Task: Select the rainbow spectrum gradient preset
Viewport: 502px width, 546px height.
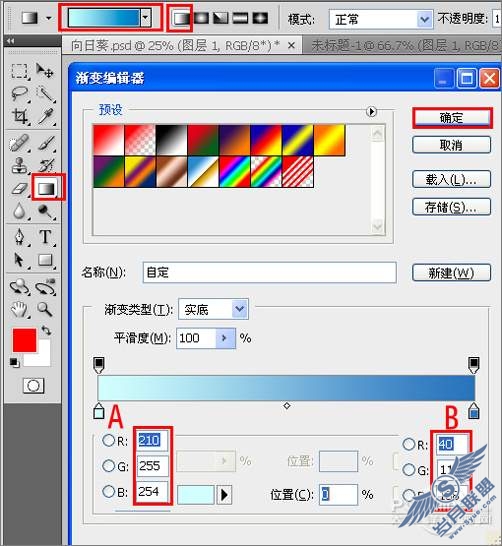Action: coord(235,172)
